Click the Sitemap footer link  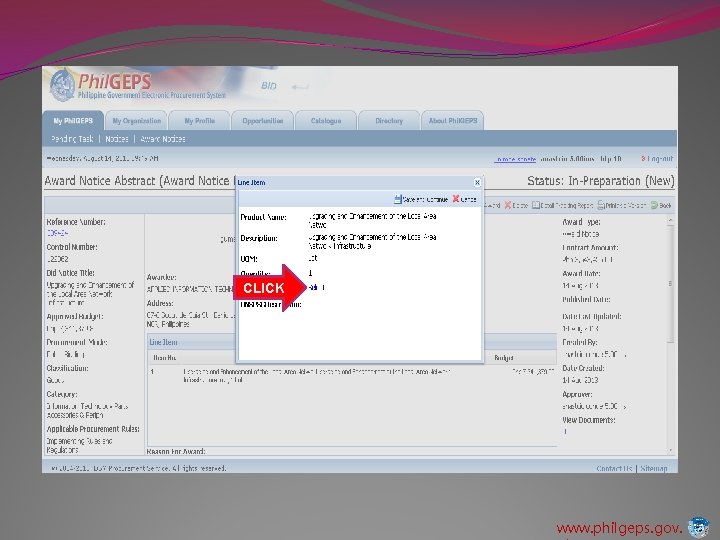(x=654, y=468)
